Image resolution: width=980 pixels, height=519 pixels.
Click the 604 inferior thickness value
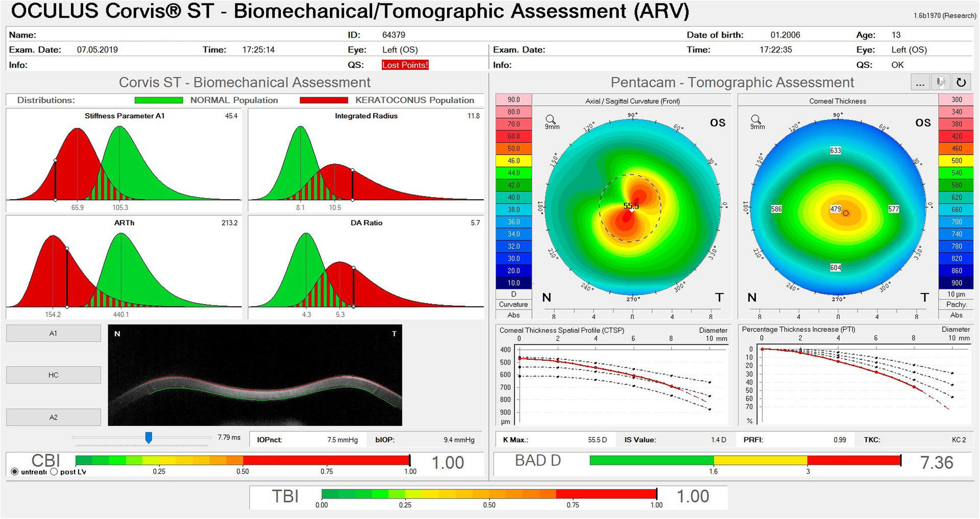835,268
